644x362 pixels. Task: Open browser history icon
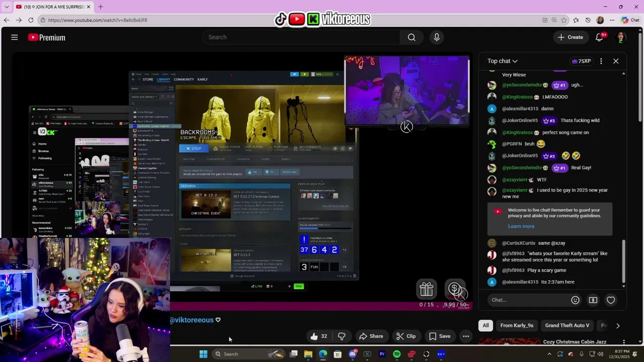(x=588, y=20)
